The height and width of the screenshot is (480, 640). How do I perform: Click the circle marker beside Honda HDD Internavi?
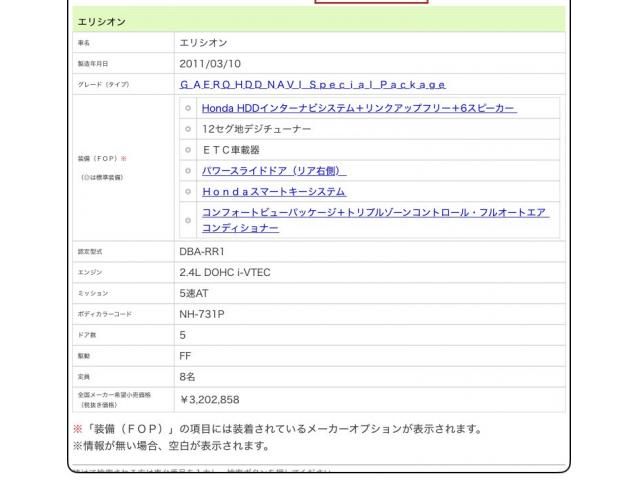coord(188,108)
